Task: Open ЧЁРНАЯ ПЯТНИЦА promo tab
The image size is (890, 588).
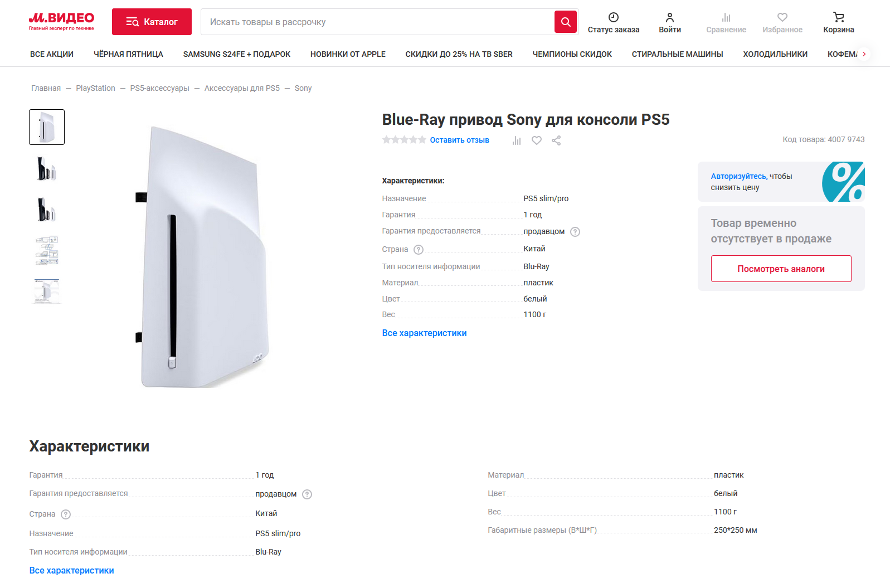Action: pyautogui.click(x=128, y=54)
